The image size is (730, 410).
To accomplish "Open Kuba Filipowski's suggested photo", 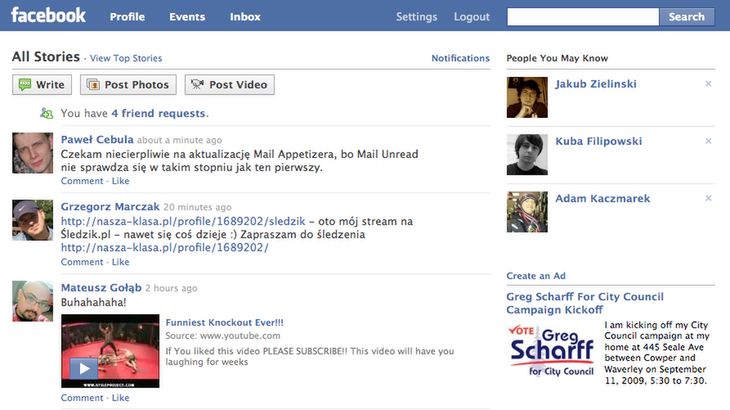I will point(527,155).
